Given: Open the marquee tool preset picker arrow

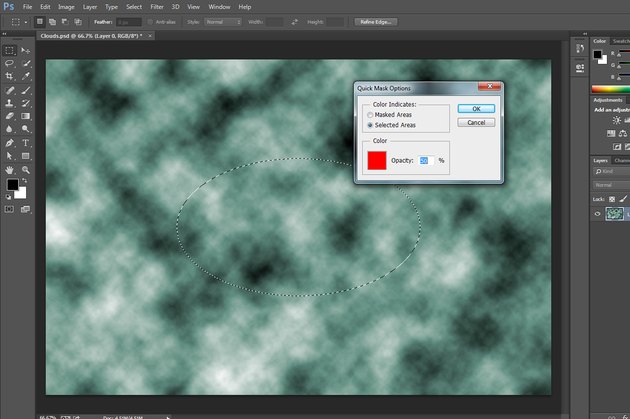Looking at the screenshot, I should click(26, 22).
